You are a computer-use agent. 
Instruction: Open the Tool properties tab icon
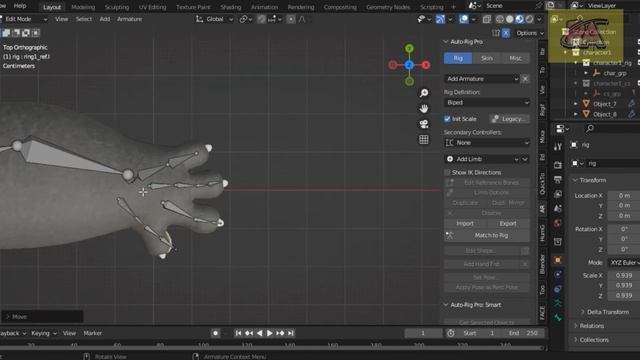558,147
